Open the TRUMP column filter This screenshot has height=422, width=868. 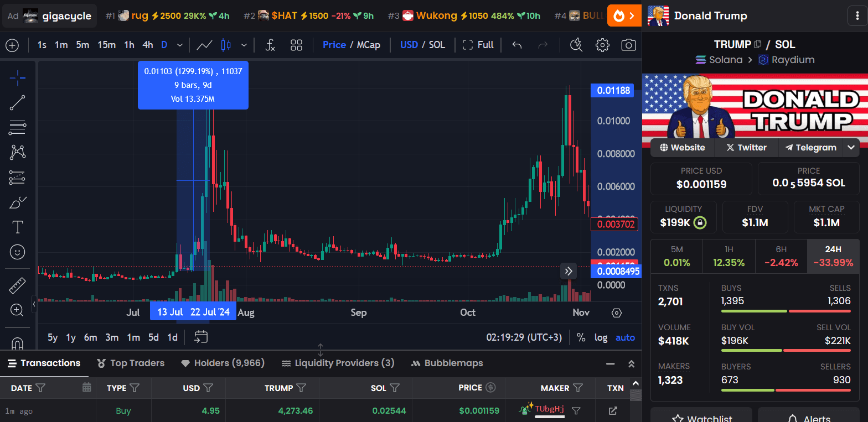click(x=301, y=388)
